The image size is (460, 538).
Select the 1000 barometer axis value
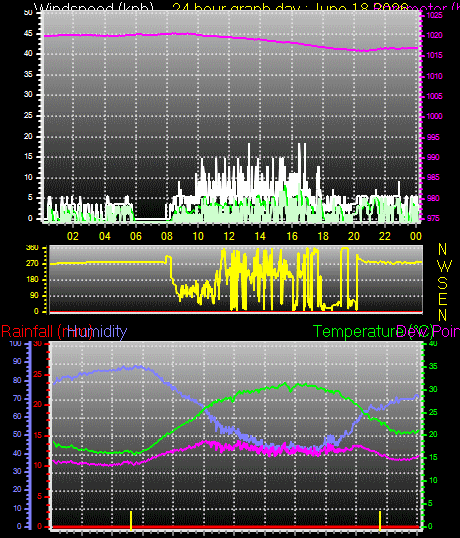pos(434,116)
